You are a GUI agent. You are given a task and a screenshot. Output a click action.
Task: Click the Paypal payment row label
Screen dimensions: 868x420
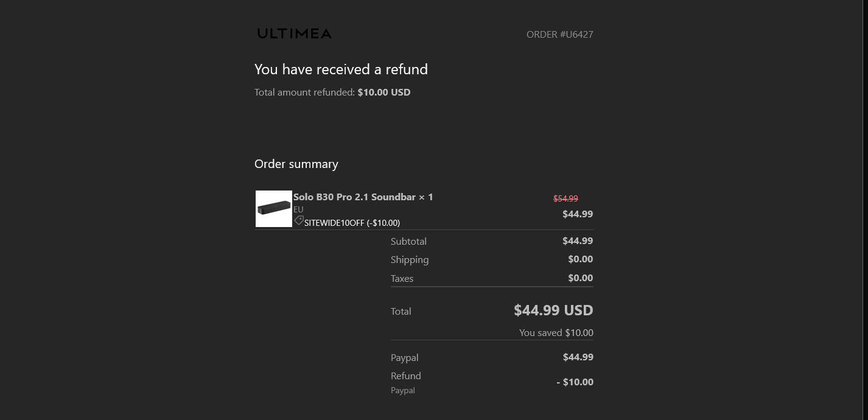(405, 358)
